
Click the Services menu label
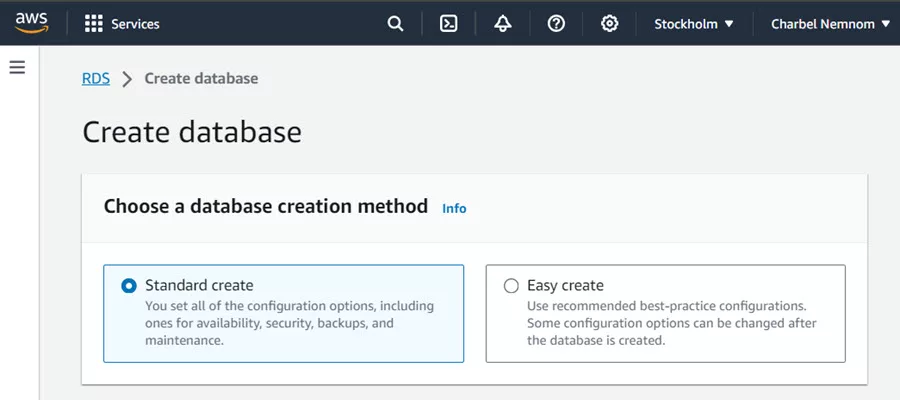click(135, 24)
